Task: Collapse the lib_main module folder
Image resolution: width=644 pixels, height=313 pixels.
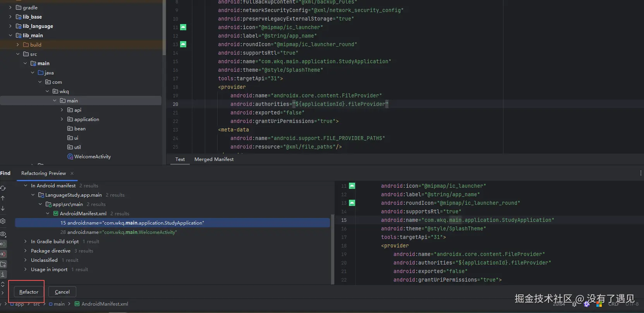Action: coord(10,36)
